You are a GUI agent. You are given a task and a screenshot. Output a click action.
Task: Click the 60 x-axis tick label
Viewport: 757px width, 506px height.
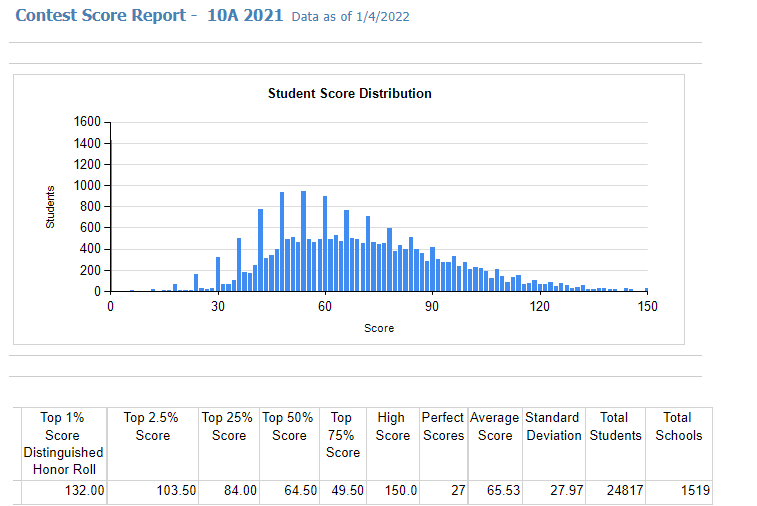325,307
